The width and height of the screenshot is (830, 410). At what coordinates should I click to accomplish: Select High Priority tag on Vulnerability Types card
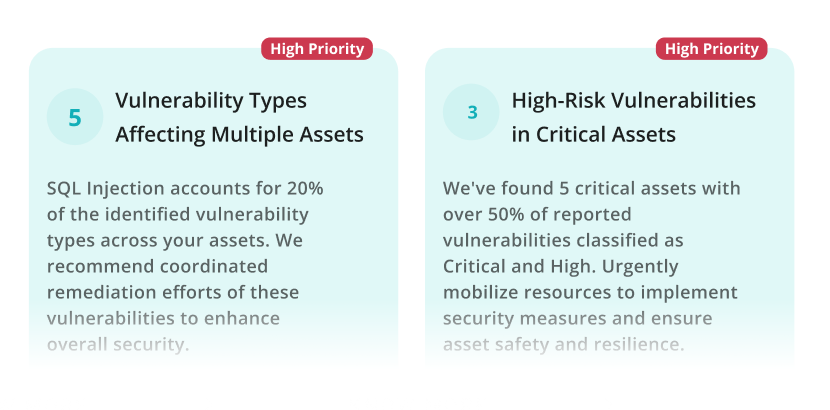[x=317, y=49]
